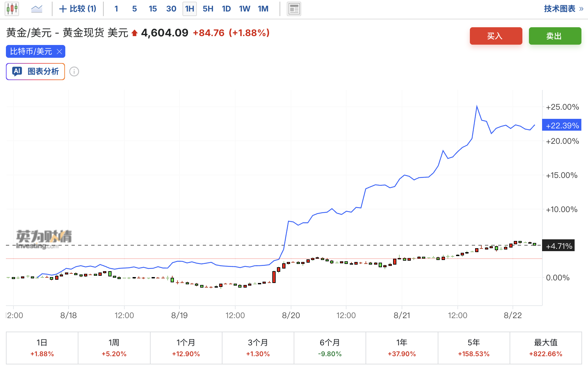Viewport: 588px width, 369px height.
Task: Remove the 比特币/美元 comparison tag
Action: [59, 52]
